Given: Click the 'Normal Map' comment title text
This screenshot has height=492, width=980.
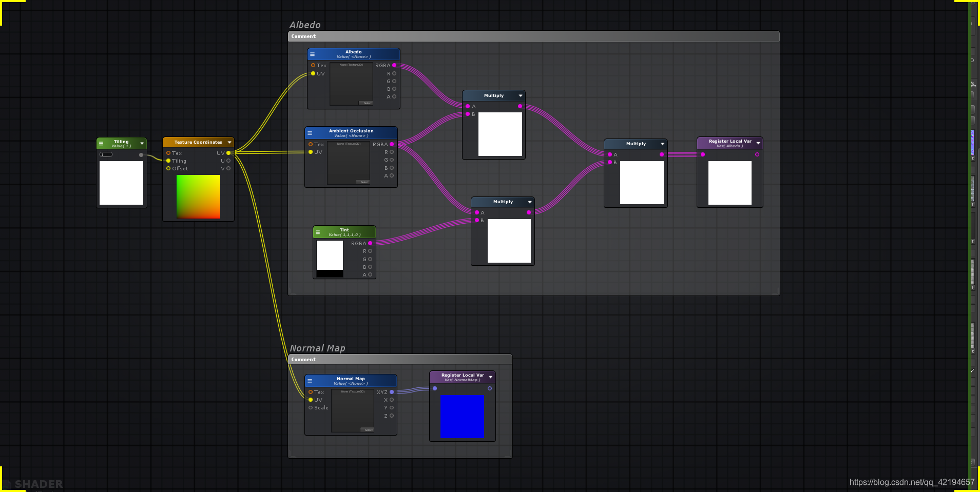Looking at the screenshot, I should coord(317,348).
